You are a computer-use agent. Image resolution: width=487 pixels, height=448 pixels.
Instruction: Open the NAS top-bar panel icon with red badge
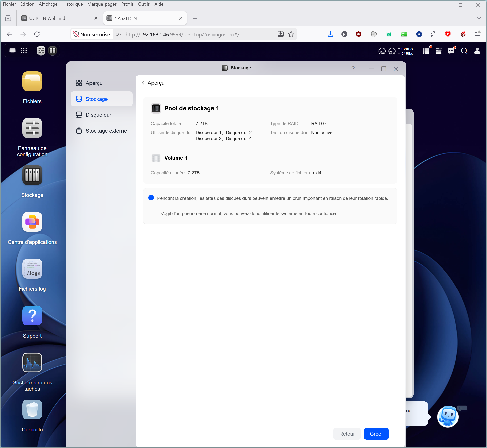[426, 51]
